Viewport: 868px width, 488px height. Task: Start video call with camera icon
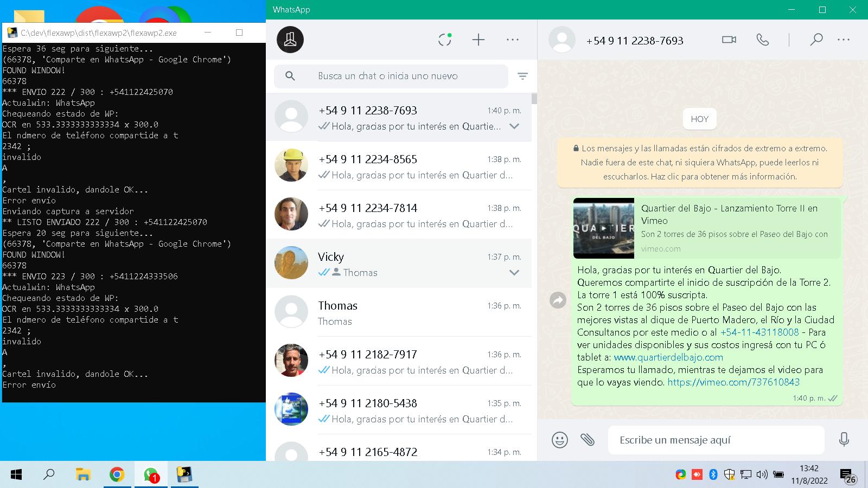[729, 40]
